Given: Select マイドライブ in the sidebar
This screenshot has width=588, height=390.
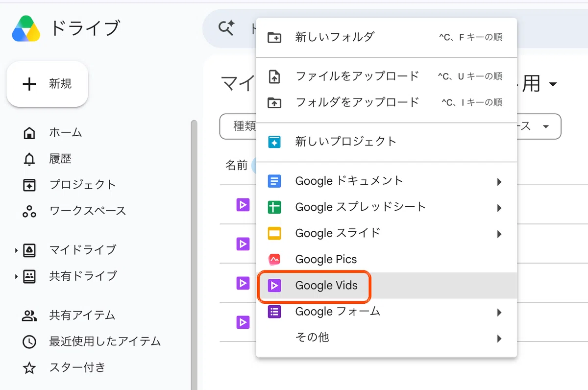Looking at the screenshot, I should click(x=82, y=250).
